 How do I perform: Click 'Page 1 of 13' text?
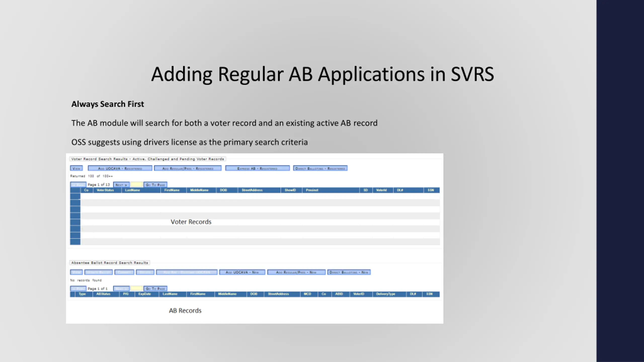(99, 185)
